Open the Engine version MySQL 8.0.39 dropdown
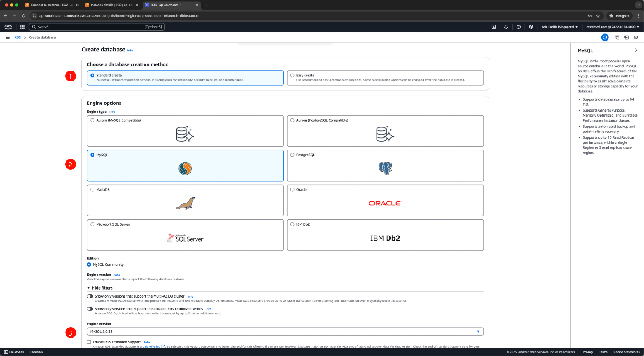Screen dimensions: 644x356 (285, 331)
